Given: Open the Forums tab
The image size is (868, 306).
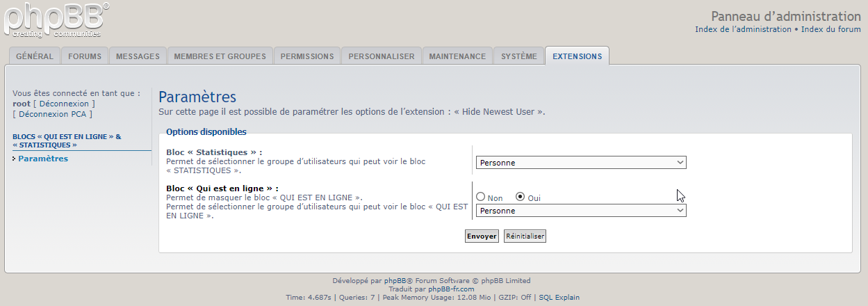Looking at the screenshot, I should coord(85,56).
